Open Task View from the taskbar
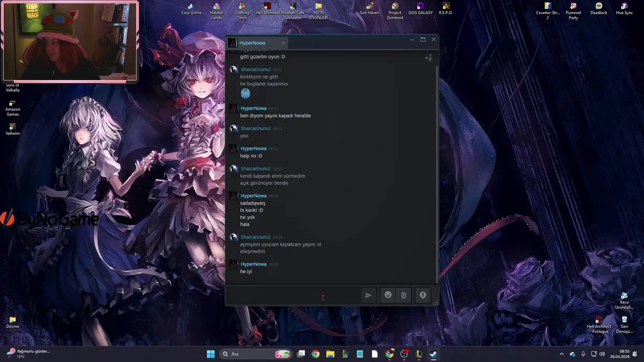644x362 pixels. 301,354
